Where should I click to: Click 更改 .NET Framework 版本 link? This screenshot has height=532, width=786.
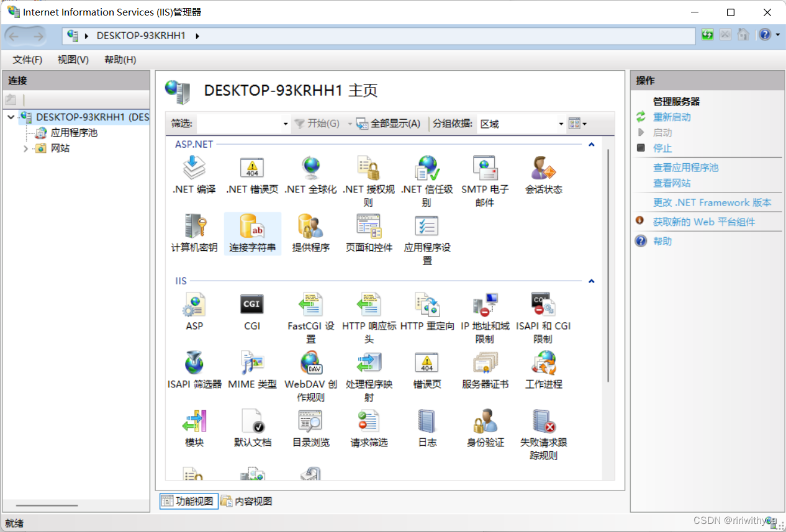tap(712, 202)
